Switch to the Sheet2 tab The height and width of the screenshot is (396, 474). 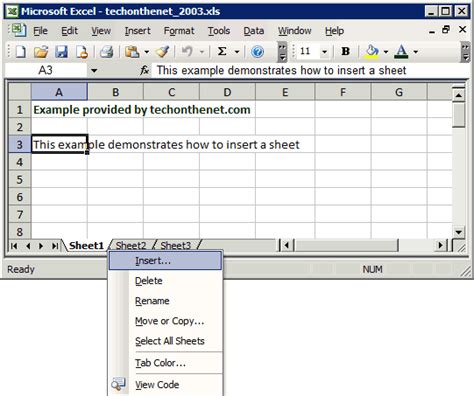click(x=131, y=246)
